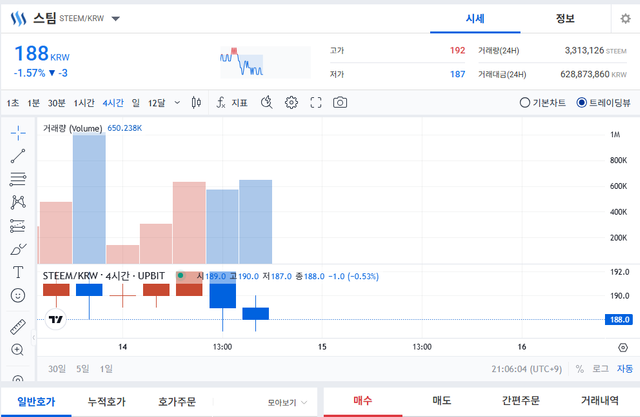Open the 누적호가 tab

click(x=107, y=402)
